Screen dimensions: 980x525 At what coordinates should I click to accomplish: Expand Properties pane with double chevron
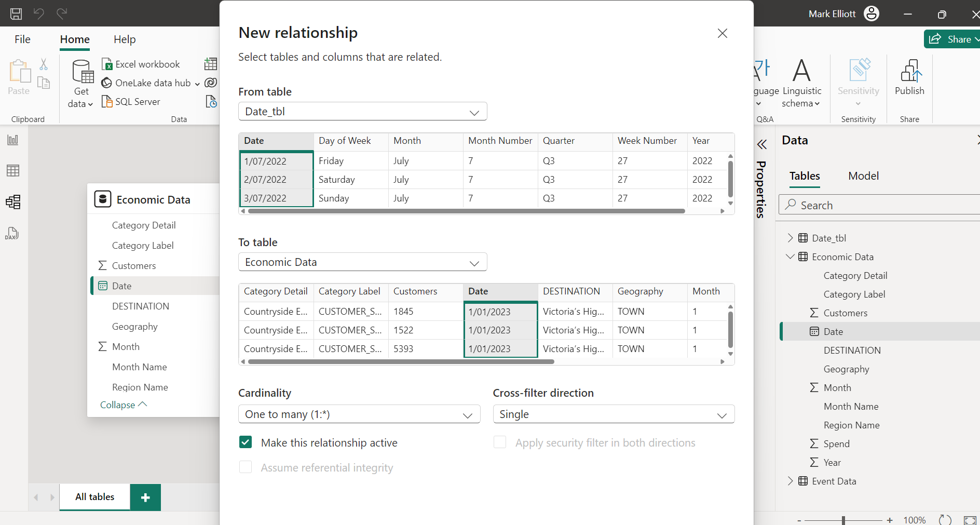[x=761, y=144]
